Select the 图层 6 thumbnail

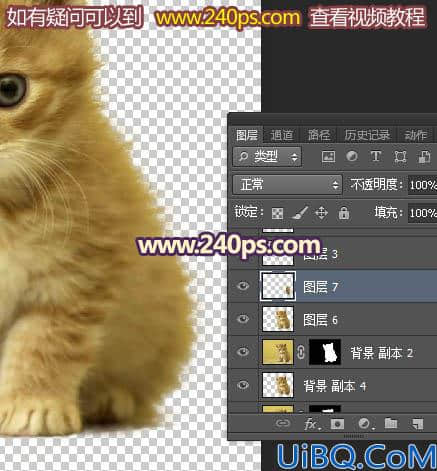click(278, 319)
